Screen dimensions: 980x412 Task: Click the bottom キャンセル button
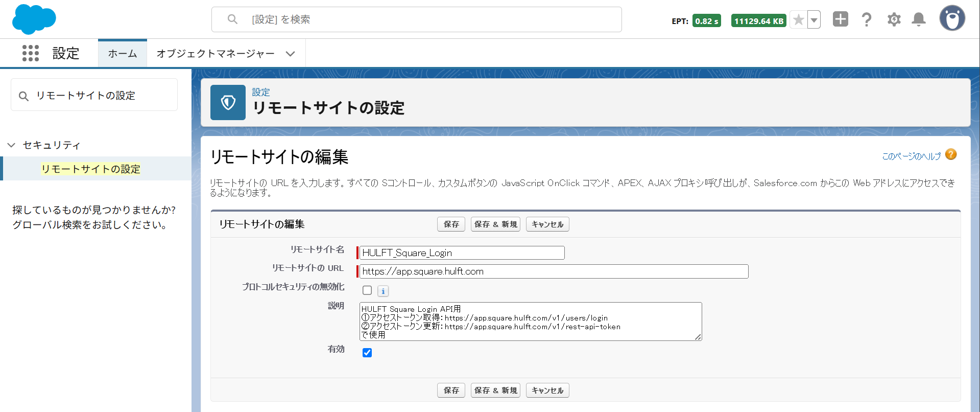point(547,391)
